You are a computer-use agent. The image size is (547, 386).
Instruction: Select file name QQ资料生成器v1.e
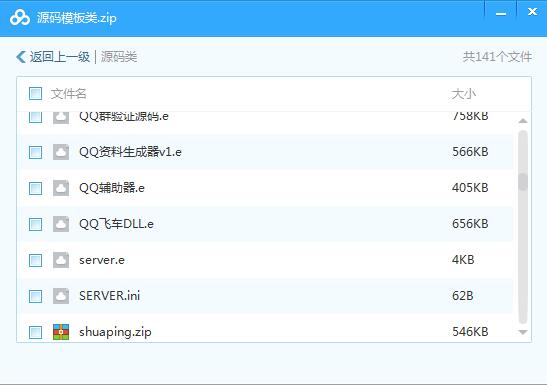pos(130,152)
